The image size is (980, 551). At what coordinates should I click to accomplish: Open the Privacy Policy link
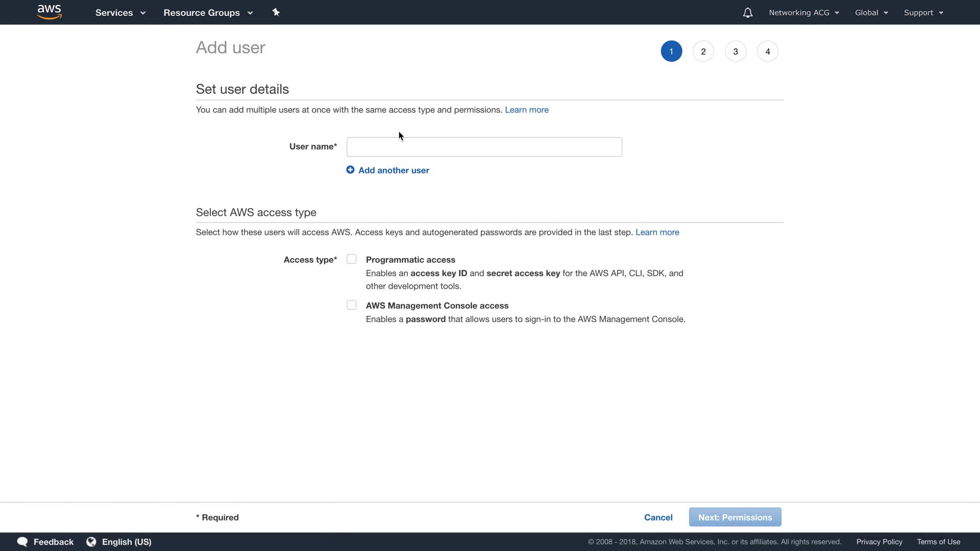pyautogui.click(x=879, y=542)
